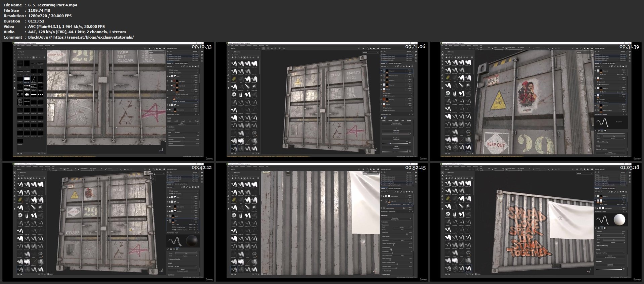Click the plus icon below the 00:10:33 Assets panel

coord(45,153)
